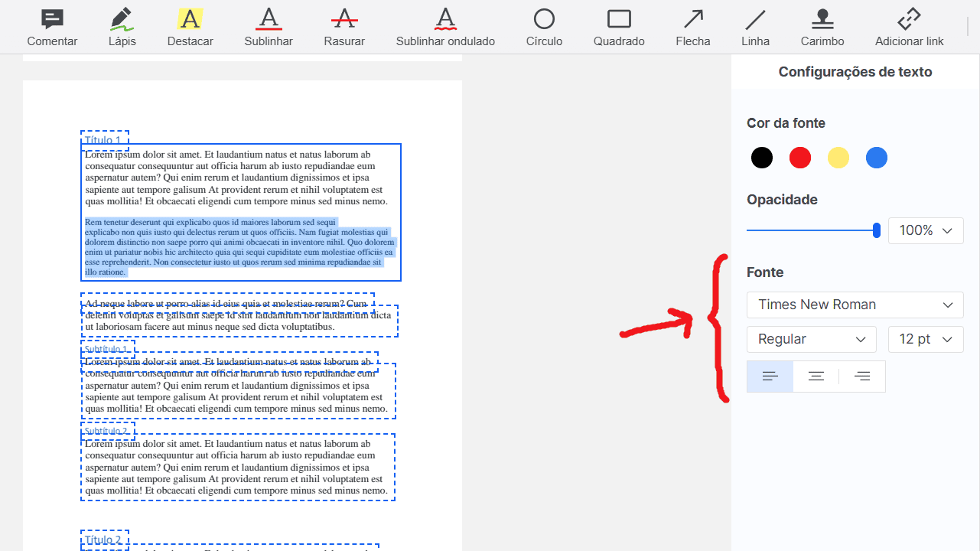The width and height of the screenshot is (980, 551).
Task: Enable the Sublinhar ondulado tool
Action: click(x=445, y=28)
